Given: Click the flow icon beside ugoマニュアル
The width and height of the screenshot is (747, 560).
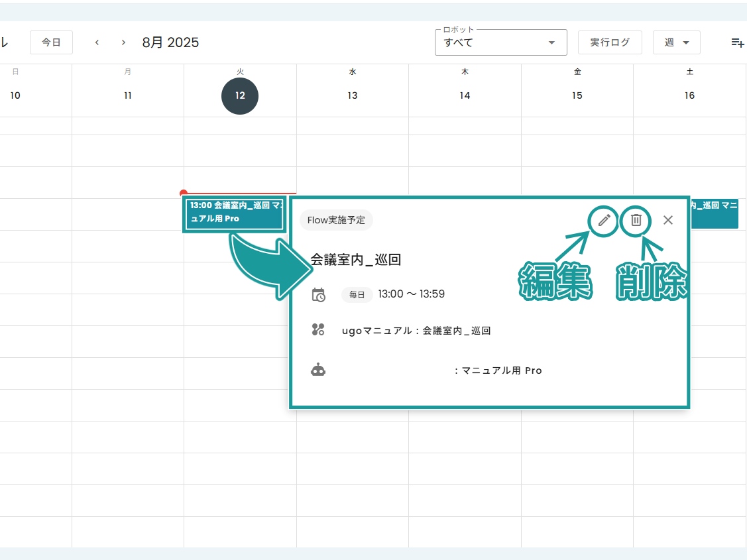Looking at the screenshot, I should (318, 329).
